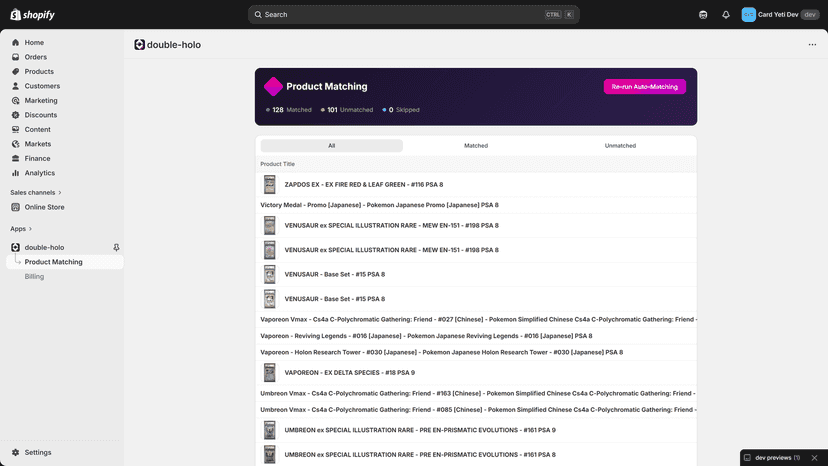Viewport: 828px width, 466px height.
Task: Select UMBREON ex PRISMATIC EVOLUTIONS #161 PSA 9
Action: pyautogui.click(x=476, y=430)
